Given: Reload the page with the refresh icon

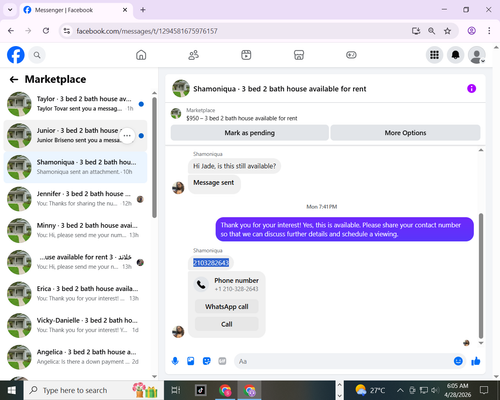Looking at the screenshot, I should pos(46,31).
